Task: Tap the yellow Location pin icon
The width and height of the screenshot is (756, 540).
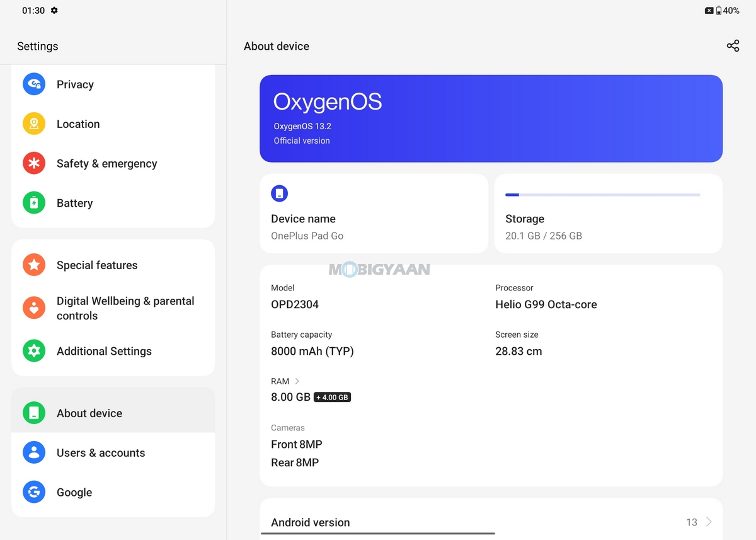Action: [34, 124]
